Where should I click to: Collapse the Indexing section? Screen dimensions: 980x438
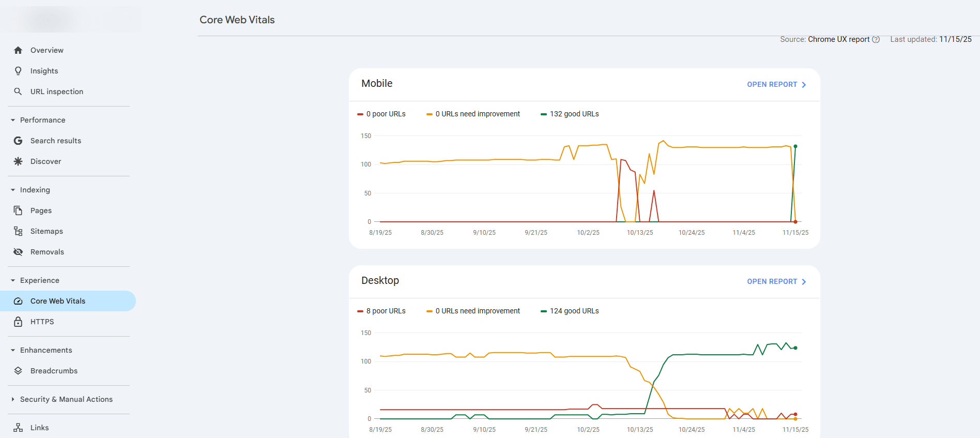pos(13,190)
